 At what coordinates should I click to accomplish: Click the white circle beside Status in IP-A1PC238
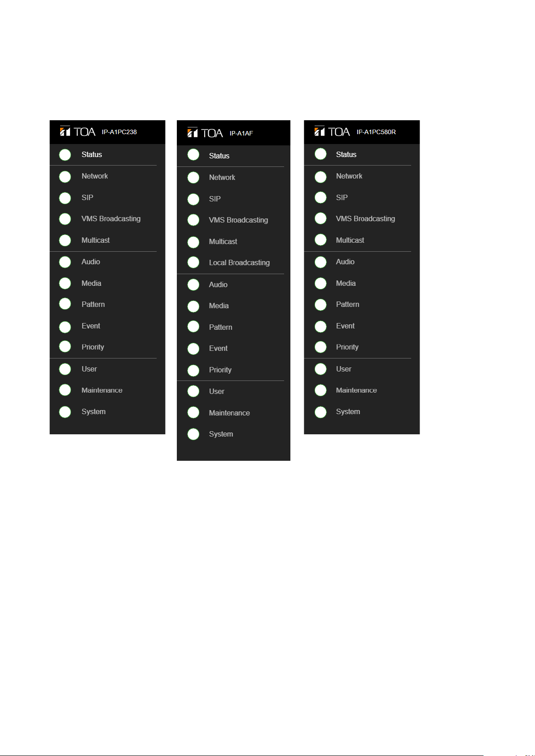(x=65, y=155)
